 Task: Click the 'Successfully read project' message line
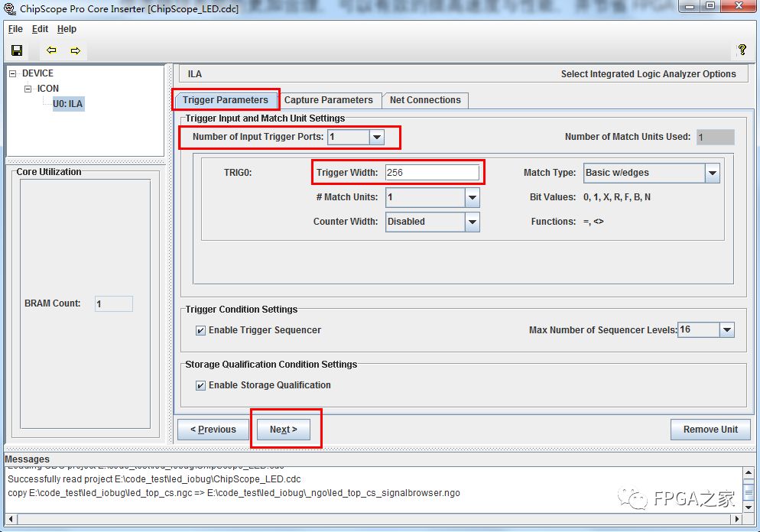tap(154, 479)
